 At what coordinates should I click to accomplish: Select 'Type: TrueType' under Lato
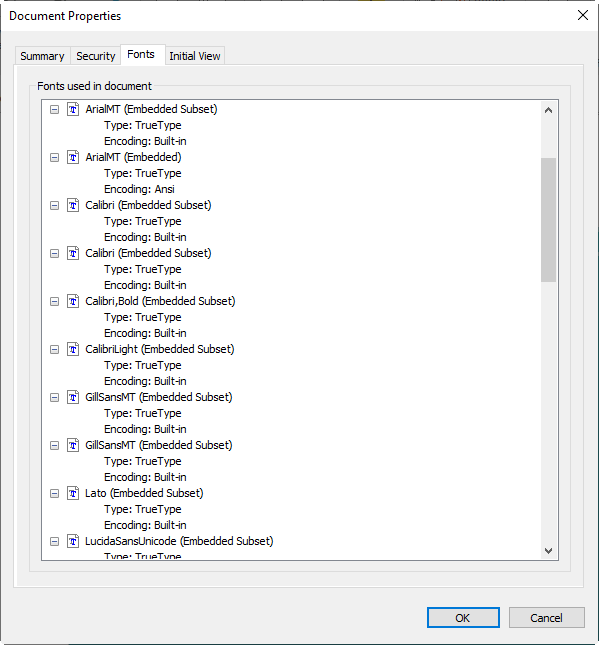(x=143, y=510)
